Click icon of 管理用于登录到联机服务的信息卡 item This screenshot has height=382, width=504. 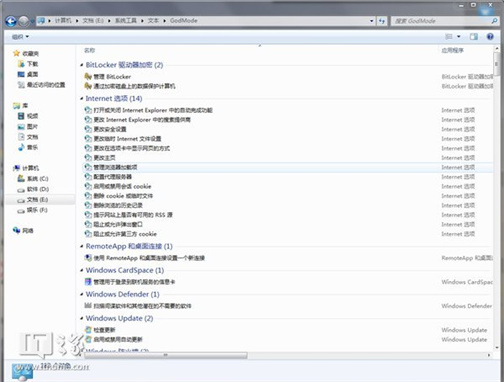(88, 282)
